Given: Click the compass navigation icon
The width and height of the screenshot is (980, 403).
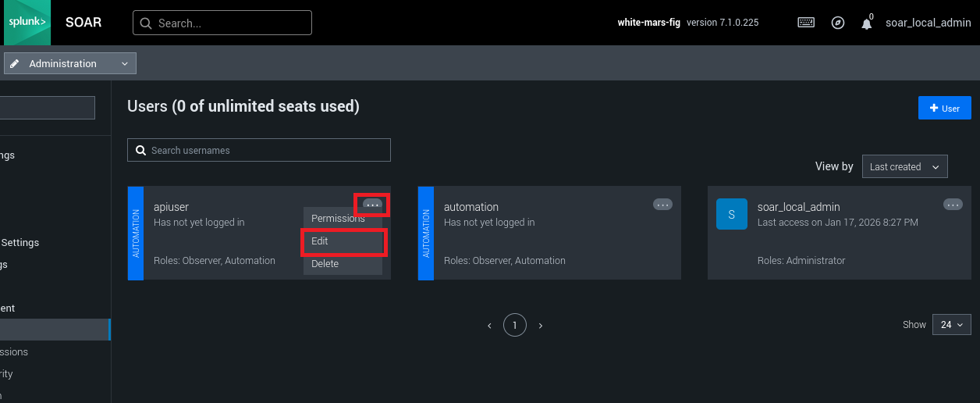Looking at the screenshot, I should [x=838, y=23].
